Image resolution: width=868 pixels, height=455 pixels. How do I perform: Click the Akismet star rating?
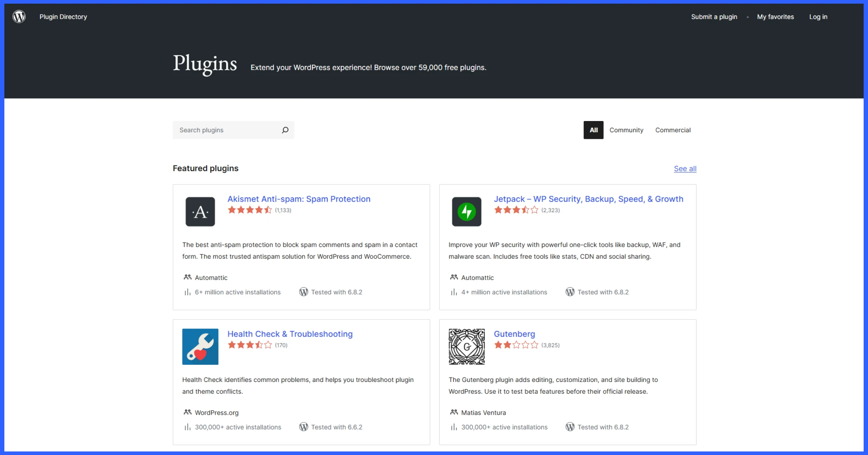click(250, 210)
